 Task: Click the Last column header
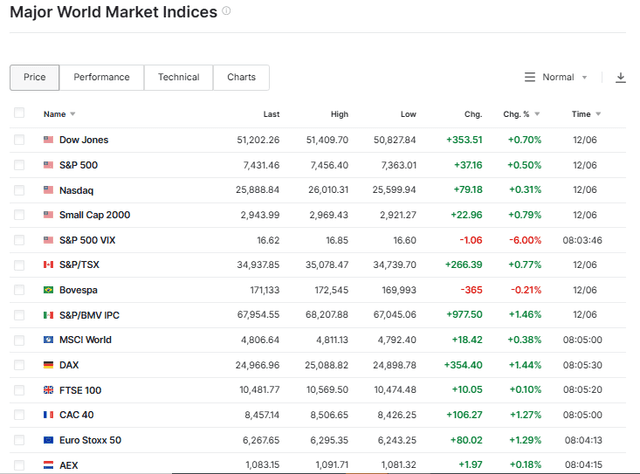[271, 114]
